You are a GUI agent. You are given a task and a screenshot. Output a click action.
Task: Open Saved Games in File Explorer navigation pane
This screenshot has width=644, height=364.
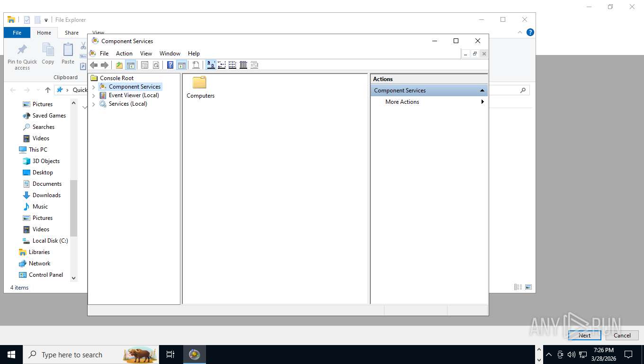coord(49,116)
